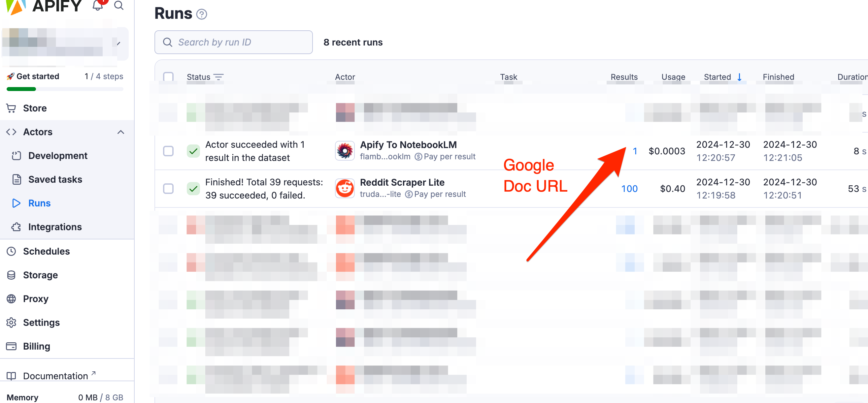Open Store via the cart icon
This screenshot has height=403, width=868.
(11, 108)
